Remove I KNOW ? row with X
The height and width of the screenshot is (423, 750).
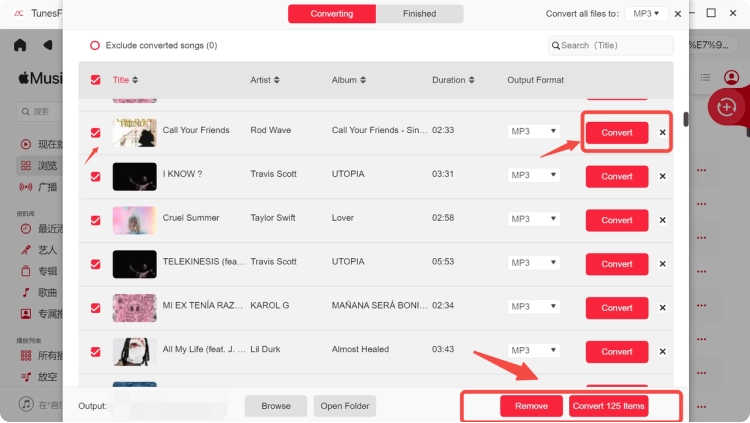(x=662, y=177)
